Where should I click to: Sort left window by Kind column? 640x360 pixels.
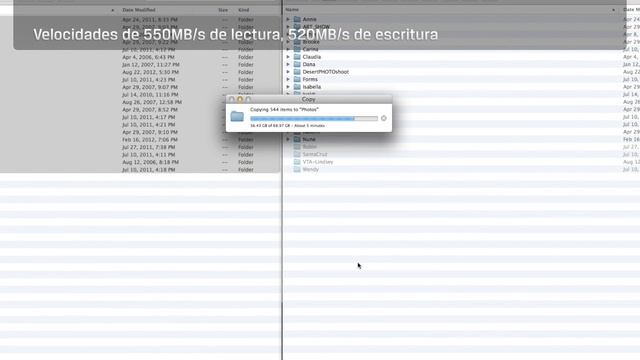pyautogui.click(x=244, y=10)
